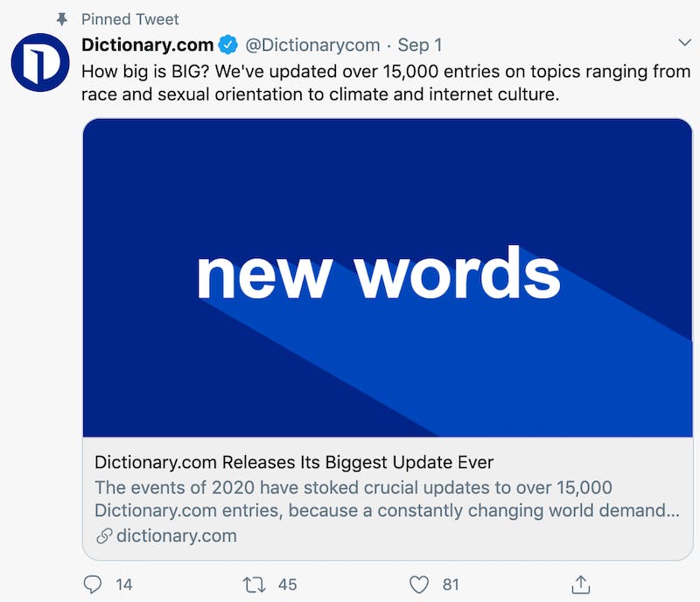The width and height of the screenshot is (700, 602).
Task: Retweet using the retweet arrows icon
Action: coord(254,584)
